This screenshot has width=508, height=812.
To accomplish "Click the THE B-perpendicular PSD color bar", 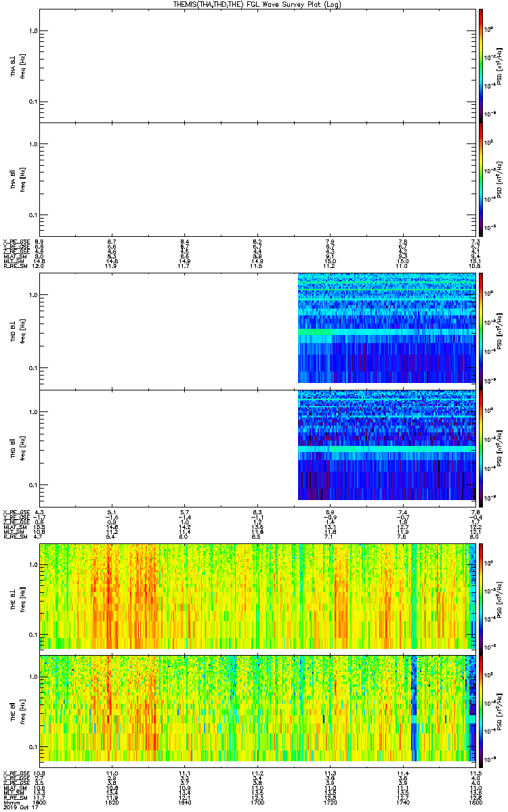I will (x=481, y=595).
